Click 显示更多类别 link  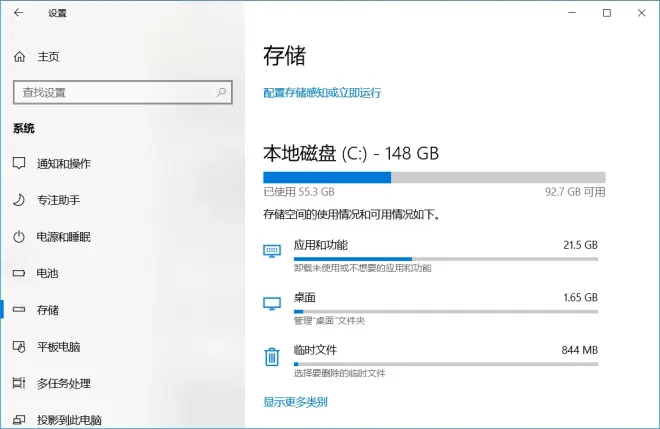click(295, 402)
